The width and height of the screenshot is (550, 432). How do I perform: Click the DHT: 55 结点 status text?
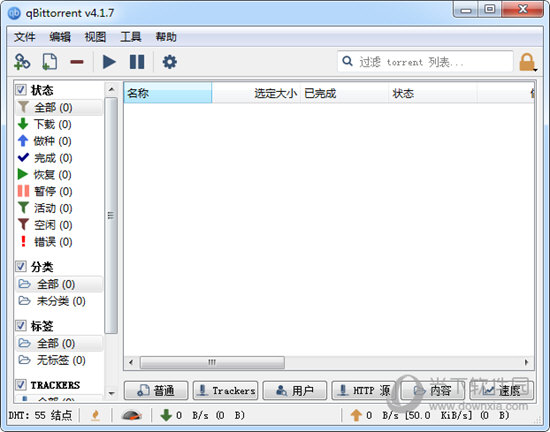[x=40, y=415]
